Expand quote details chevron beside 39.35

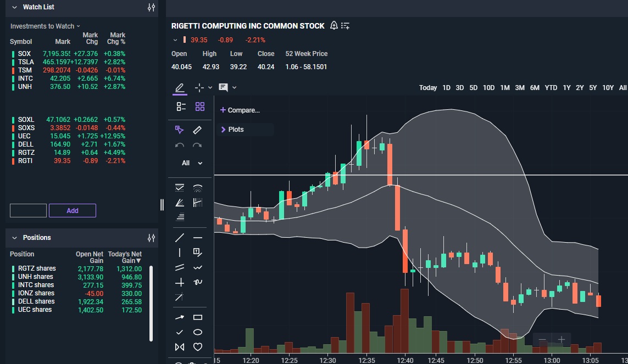tap(175, 40)
